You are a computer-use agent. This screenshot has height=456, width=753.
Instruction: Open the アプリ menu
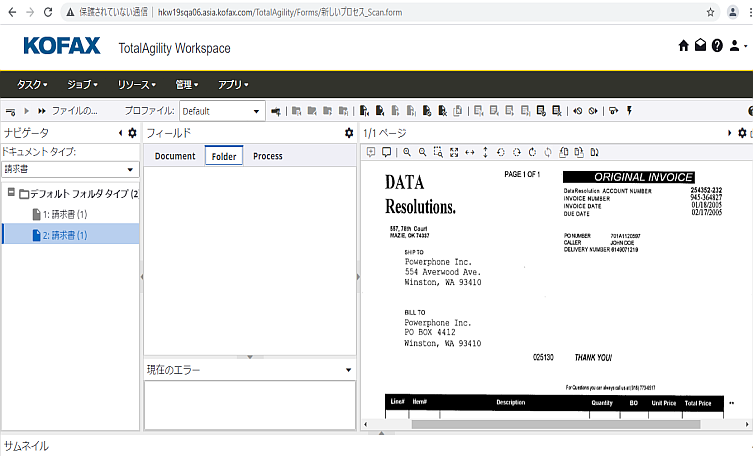point(233,84)
